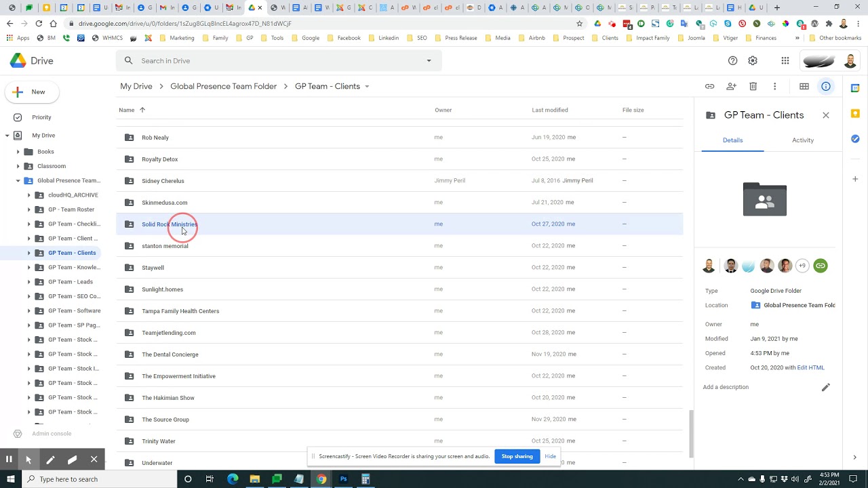The image size is (868, 488).
Task: Click the Share folder person-plus icon
Action: coord(731,86)
